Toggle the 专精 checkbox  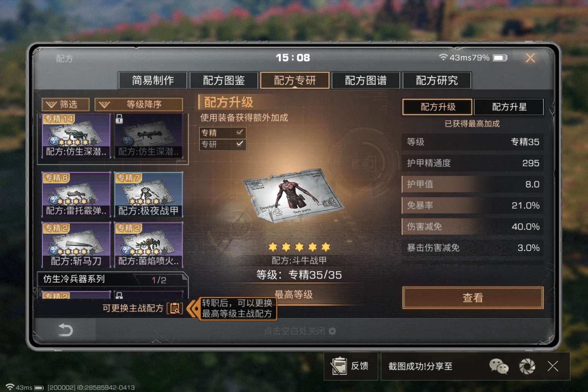coord(240,133)
